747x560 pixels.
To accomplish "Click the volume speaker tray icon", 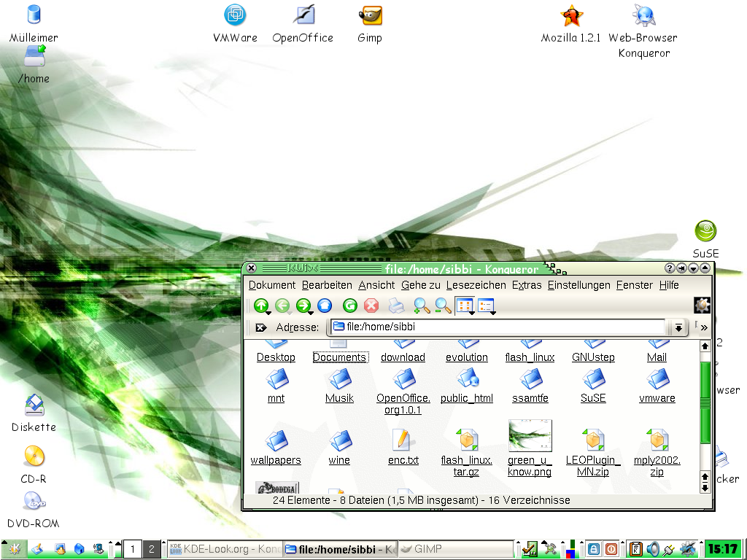I will point(652,550).
